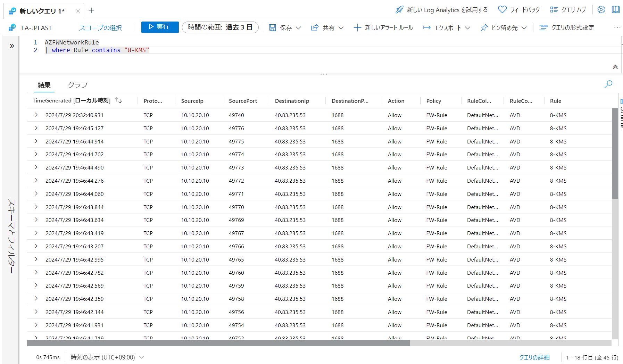Click the export arrow icon
The width and height of the screenshot is (623, 364).
click(x=426, y=27)
